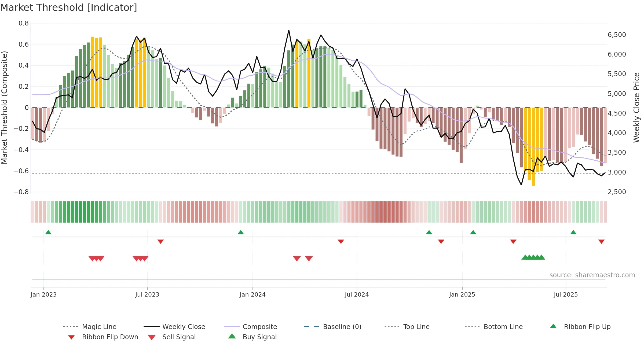Toggle the Sell Signal legend entry
Screen dimensions: 644x362
point(172,337)
